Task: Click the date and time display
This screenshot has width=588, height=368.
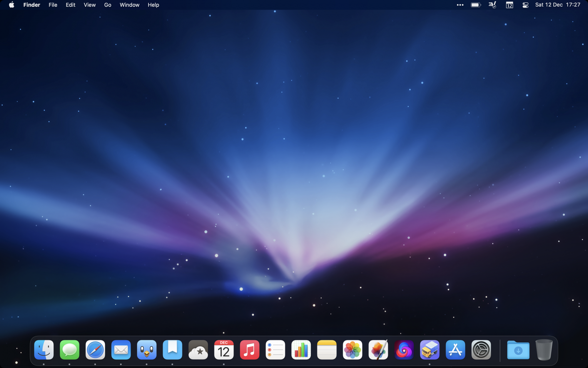Action: pyautogui.click(x=557, y=5)
